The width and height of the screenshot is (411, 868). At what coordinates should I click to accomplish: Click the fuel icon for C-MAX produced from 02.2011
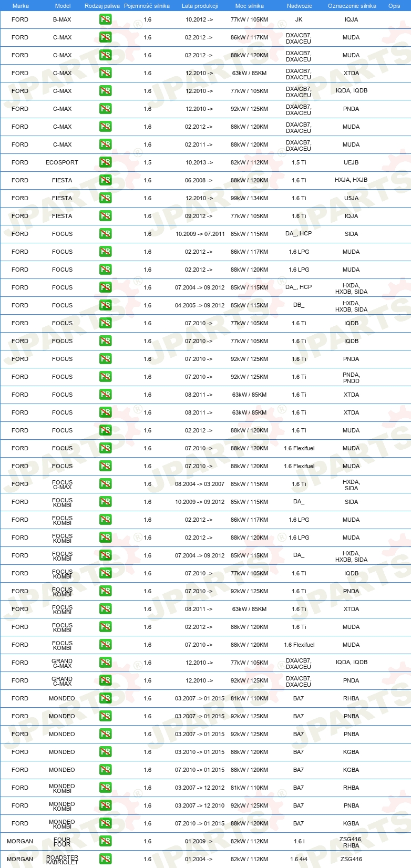coord(105,145)
